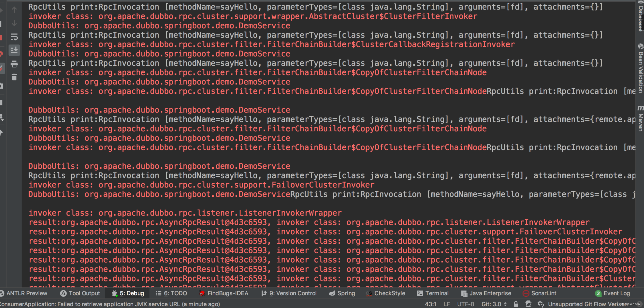644x308 pixels.
Task: Change the LF line separator
Action: click(447, 304)
